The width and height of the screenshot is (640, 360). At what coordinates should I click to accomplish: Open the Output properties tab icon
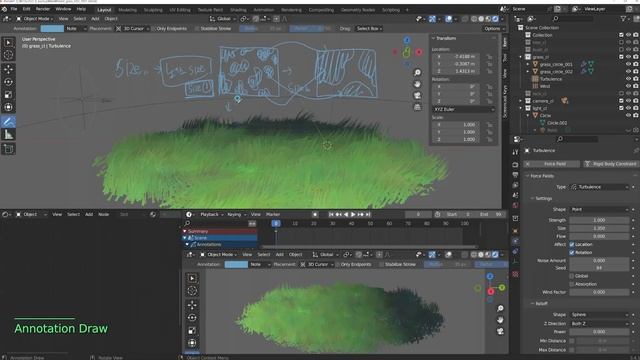(x=516, y=175)
